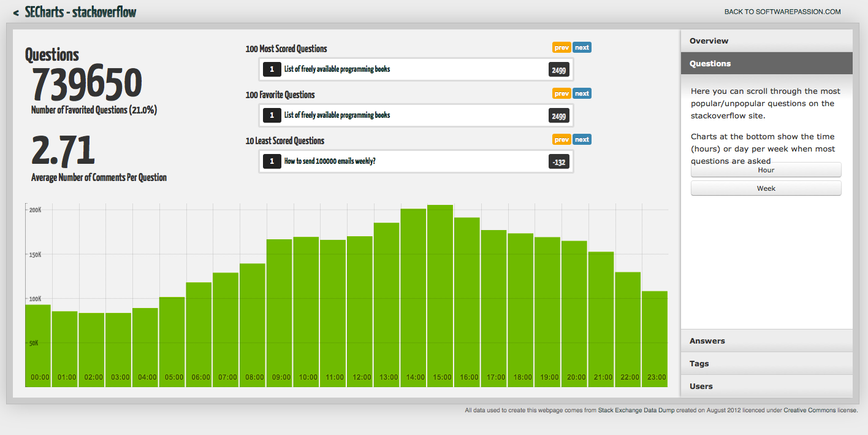The height and width of the screenshot is (435, 868).
Task: Click the -132 score badge
Action: (559, 162)
